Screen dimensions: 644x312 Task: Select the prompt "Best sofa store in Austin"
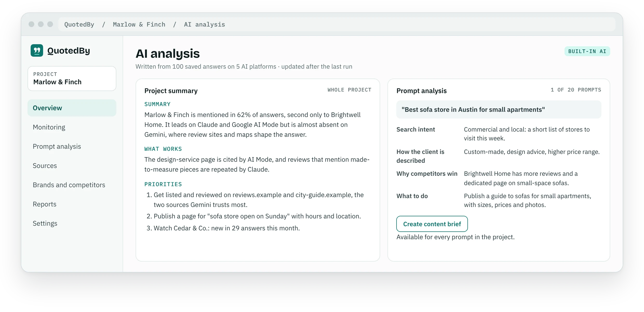[499, 109]
